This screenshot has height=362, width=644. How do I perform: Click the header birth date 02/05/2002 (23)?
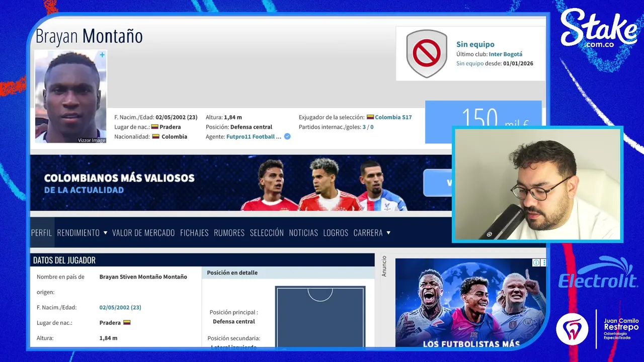coord(176,117)
